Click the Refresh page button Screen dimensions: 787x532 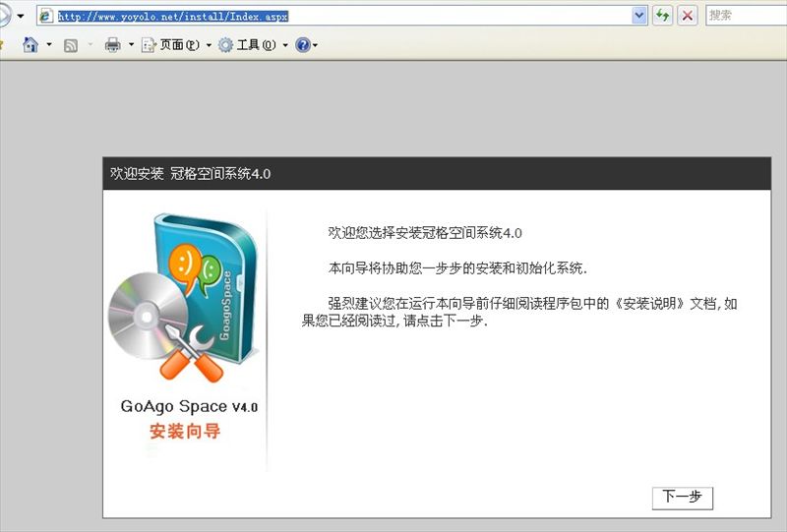(662, 16)
